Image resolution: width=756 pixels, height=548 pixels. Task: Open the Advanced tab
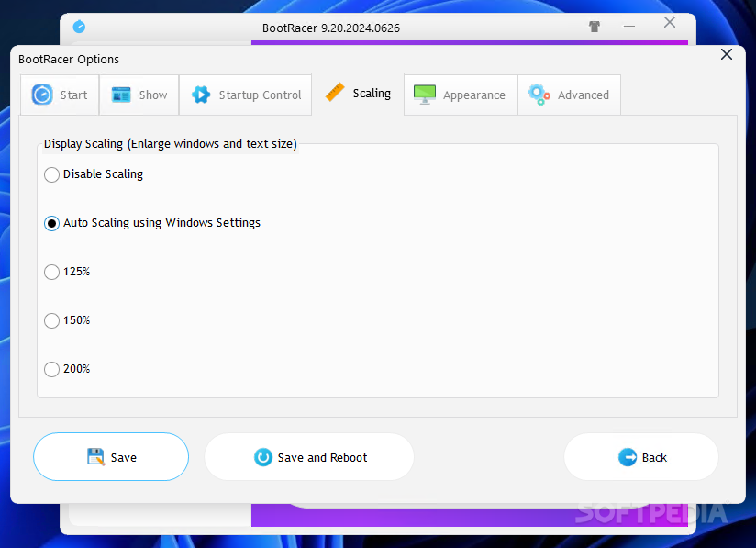[569, 95]
